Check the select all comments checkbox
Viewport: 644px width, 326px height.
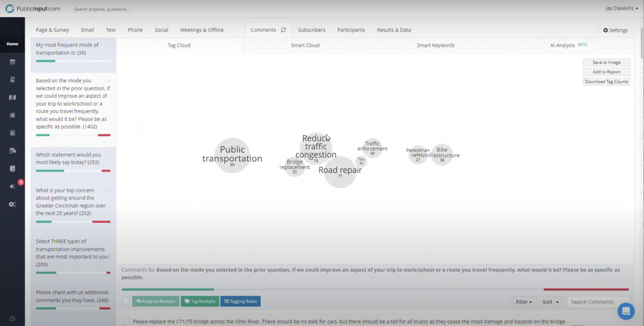click(x=126, y=301)
